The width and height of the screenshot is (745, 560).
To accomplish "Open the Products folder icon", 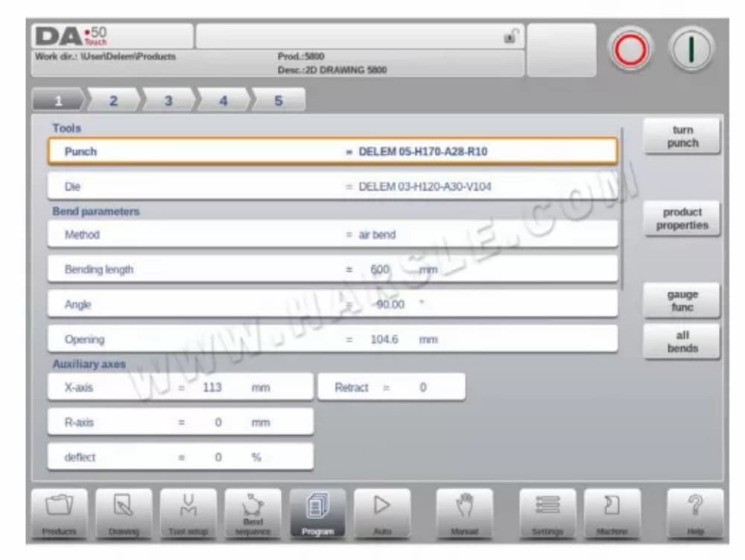I will click(60, 514).
